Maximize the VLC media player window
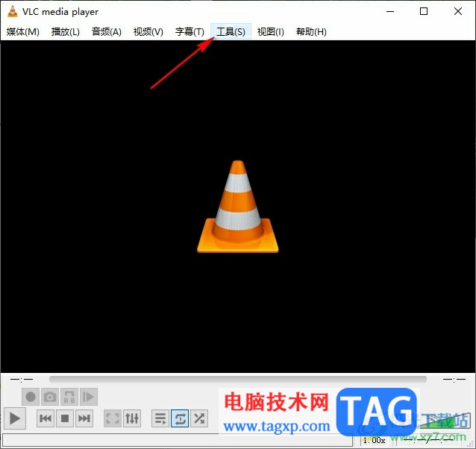Viewport: 476px width, 449px height. coord(424,11)
